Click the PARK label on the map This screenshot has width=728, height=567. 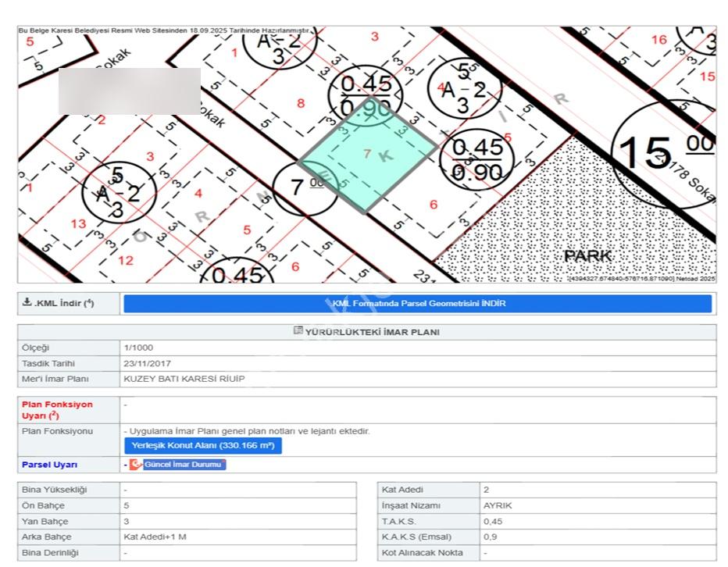click(587, 256)
